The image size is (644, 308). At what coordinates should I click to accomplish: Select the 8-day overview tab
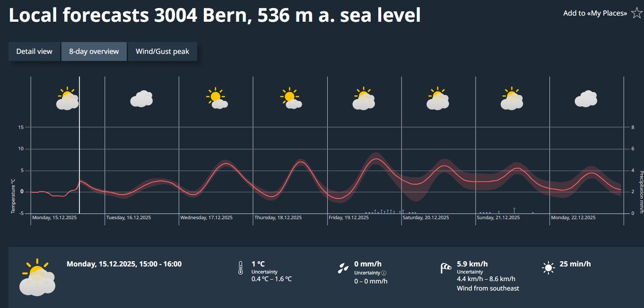click(x=94, y=51)
